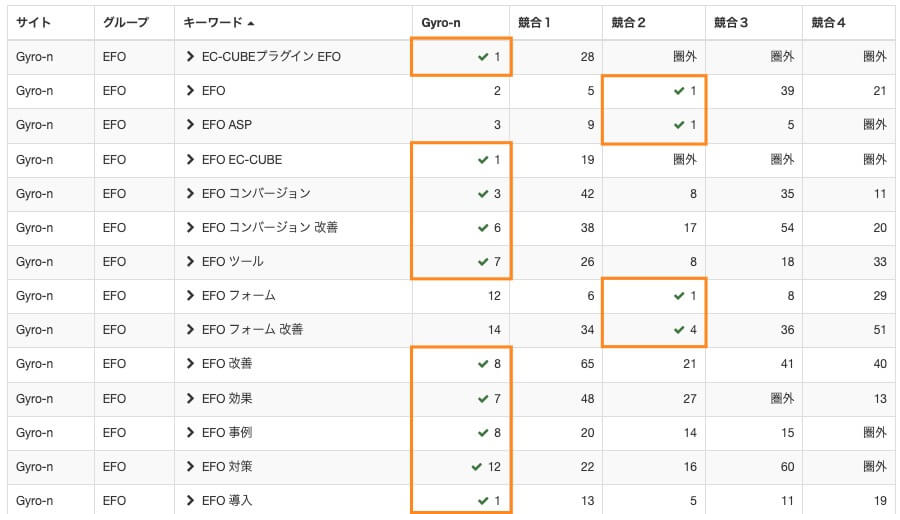Click Gyro-n checkmark for EFO ツール
The width and height of the screenshot is (900, 520).
tap(483, 262)
